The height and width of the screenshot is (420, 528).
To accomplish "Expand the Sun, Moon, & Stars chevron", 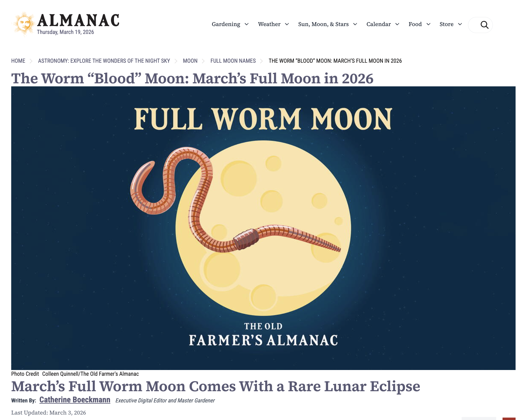I will [355, 24].
